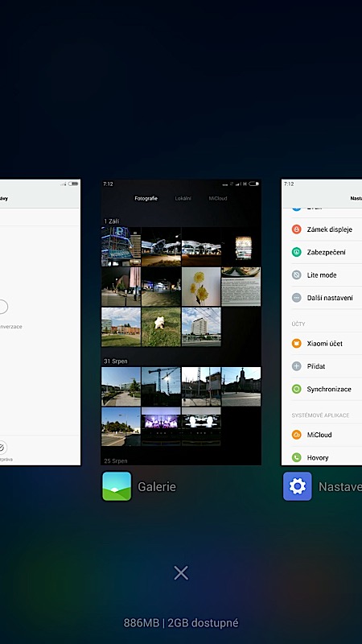Open the Zámek displeje settings row
Image resolution: width=362 pixels, height=644 pixels.
[x=322, y=229]
